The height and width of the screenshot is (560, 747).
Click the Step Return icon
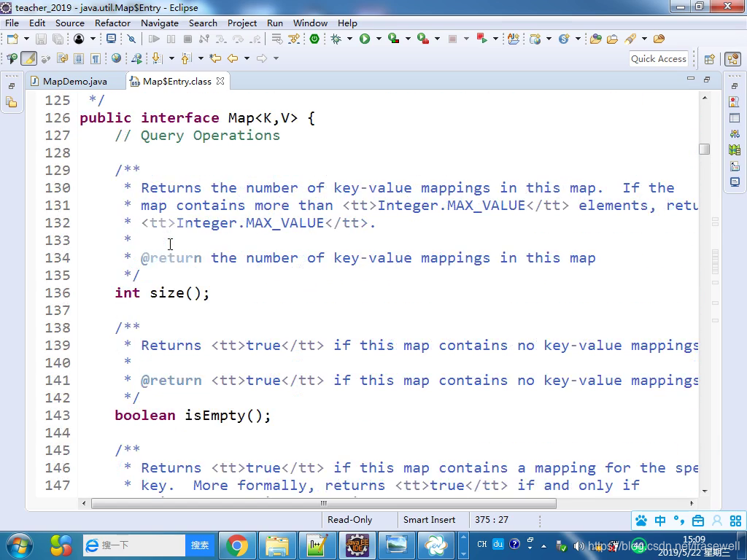click(256, 39)
